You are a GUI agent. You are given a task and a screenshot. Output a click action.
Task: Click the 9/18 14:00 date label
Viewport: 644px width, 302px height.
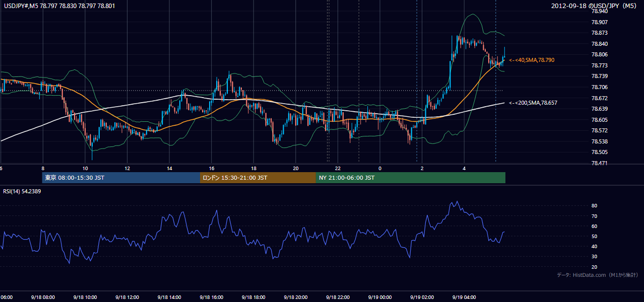[x=169, y=297]
